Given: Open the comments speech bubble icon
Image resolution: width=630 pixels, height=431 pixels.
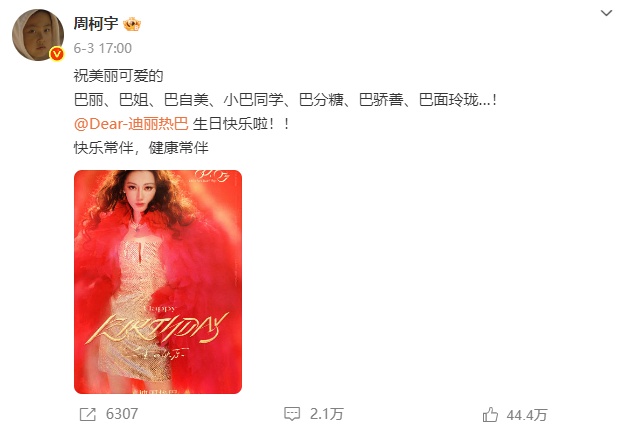Looking at the screenshot, I should 292,414.
